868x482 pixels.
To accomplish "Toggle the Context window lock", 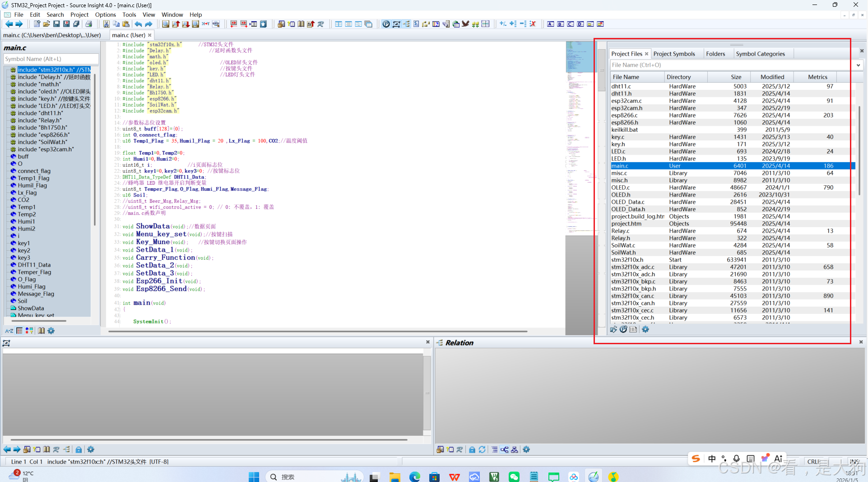I will [79, 449].
